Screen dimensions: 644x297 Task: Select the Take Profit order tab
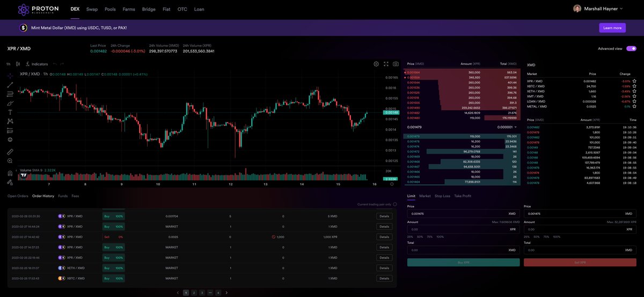pyautogui.click(x=463, y=196)
